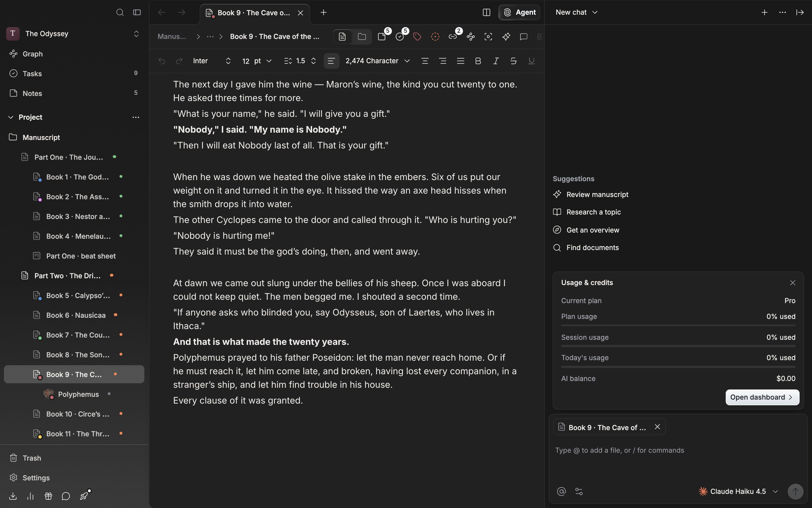Expand the breadcrumb ellipsis
The height and width of the screenshot is (508, 812).
(x=210, y=37)
